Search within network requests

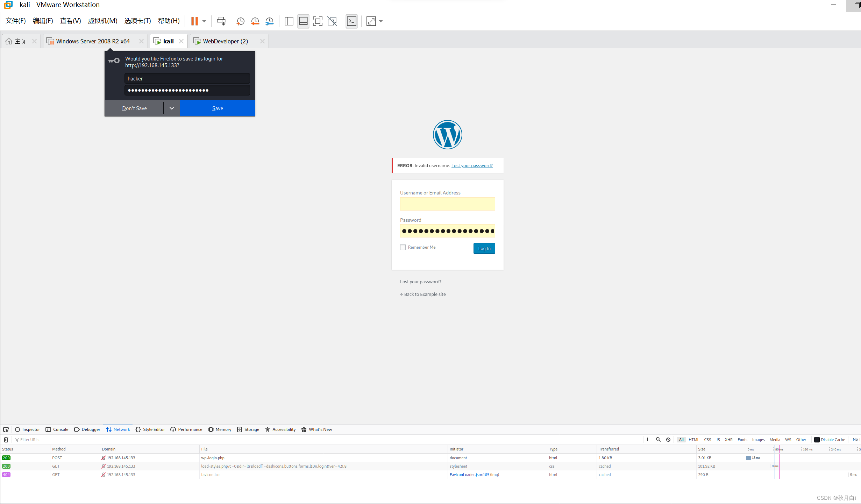(x=658, y=439)
